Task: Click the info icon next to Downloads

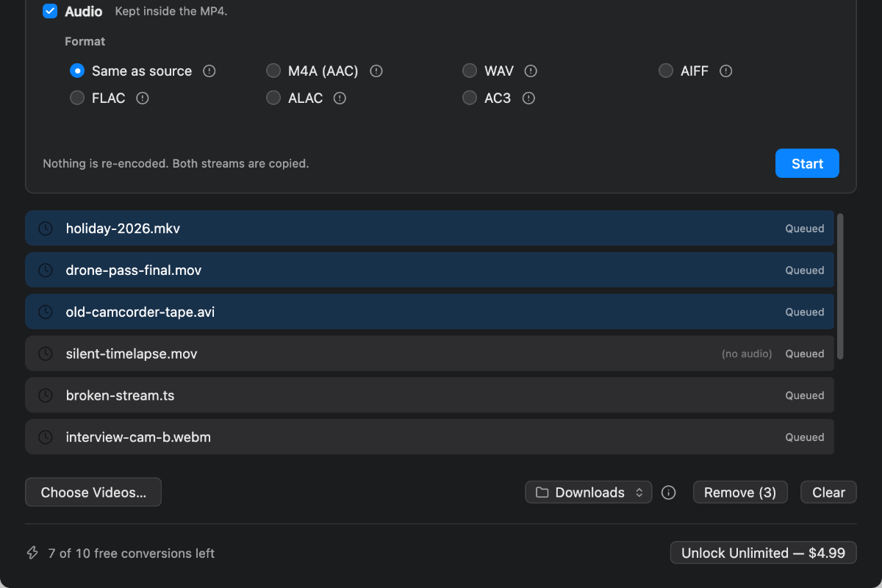Action: tap(668, 492)
